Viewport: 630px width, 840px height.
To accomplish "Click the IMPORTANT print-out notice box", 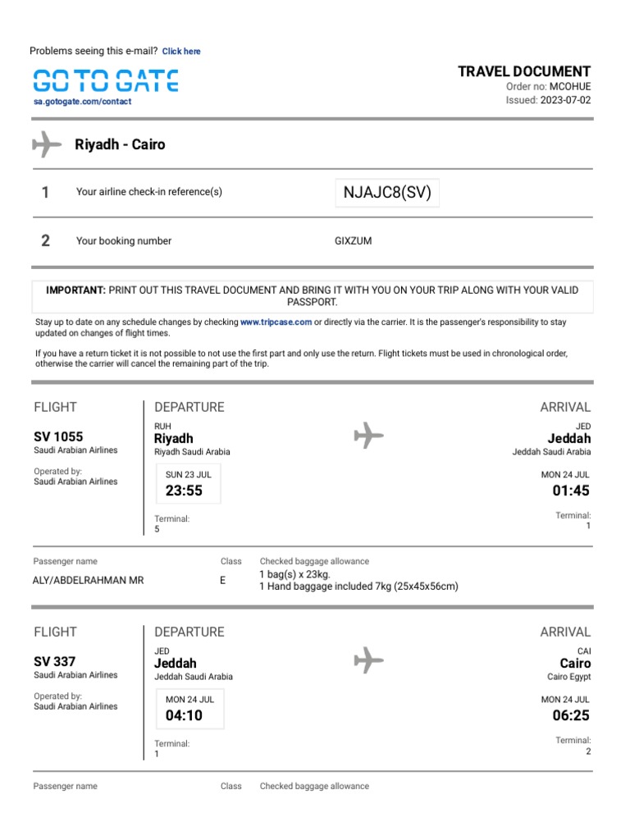I will [313, 296].
